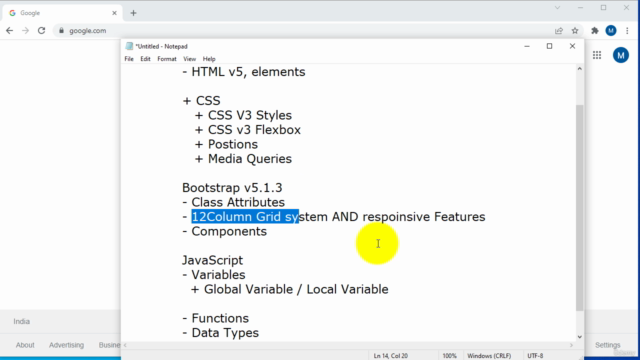
Task: Open Notepad Edit menu
Action: [145, 59]
